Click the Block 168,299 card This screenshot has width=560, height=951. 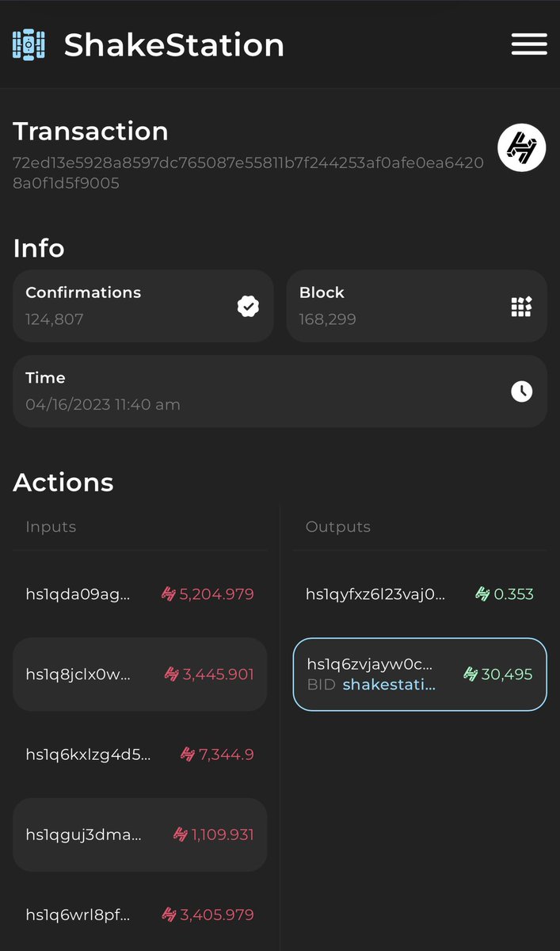(x=417, y=306)
